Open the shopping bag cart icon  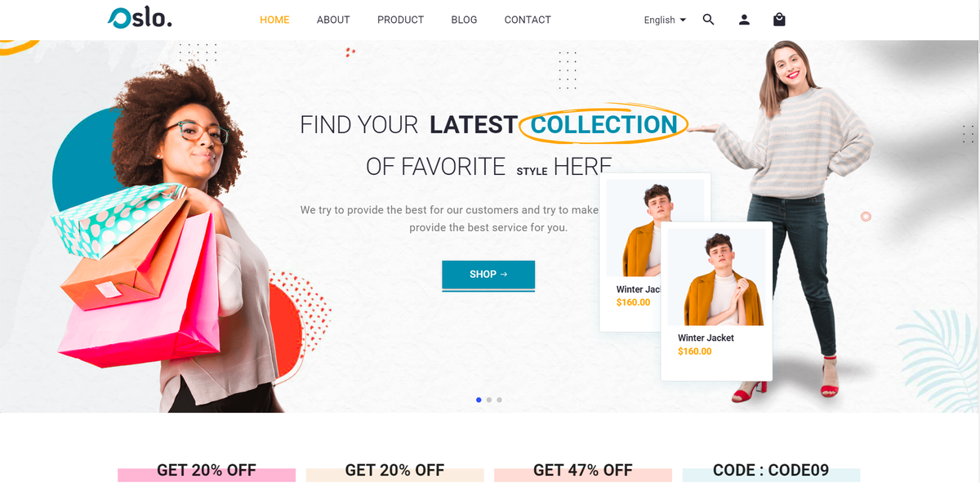(779, 20)
